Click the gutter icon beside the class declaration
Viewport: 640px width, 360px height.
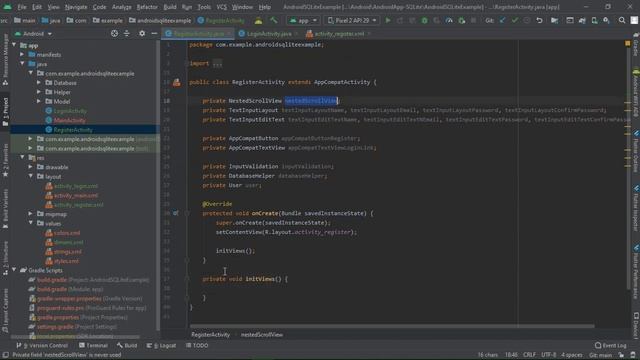click(176, 82)
